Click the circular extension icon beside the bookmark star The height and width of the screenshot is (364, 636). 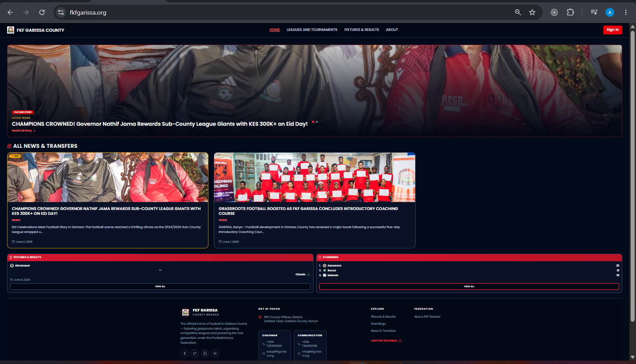(x=554, y=12)
